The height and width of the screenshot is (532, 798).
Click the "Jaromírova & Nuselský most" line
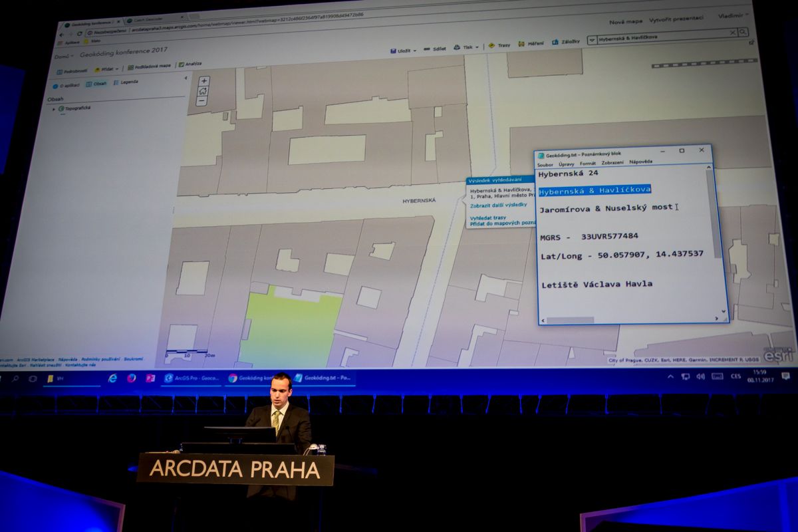click(x=606, y=209)
